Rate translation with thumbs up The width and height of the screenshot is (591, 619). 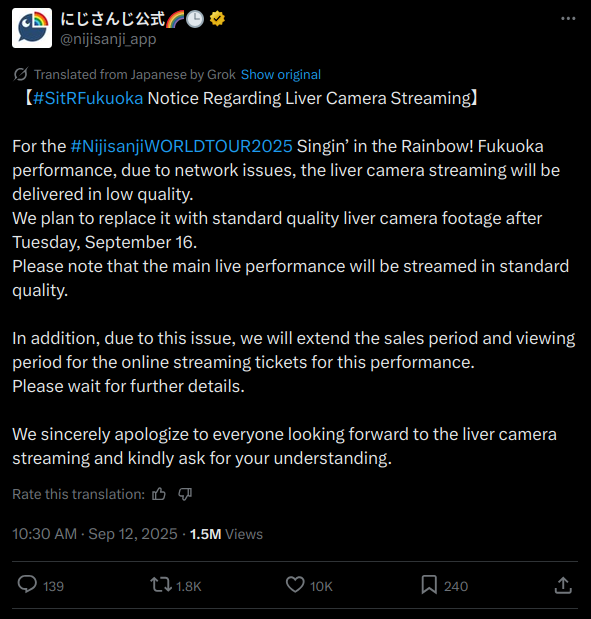(159, 494)
